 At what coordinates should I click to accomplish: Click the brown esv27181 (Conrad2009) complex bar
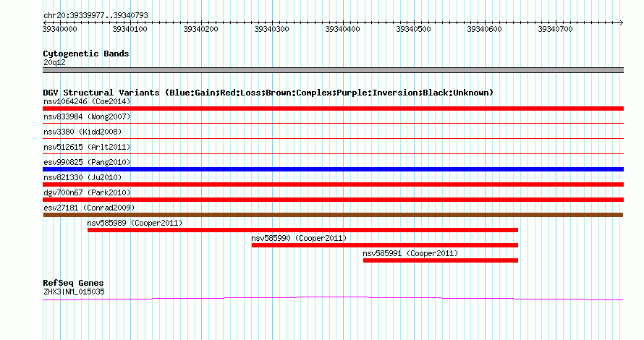click(x=333, y=215)
